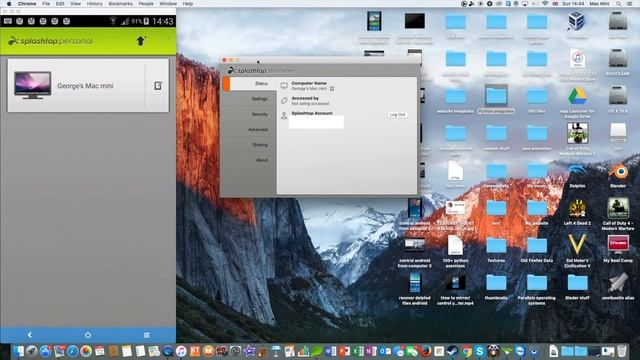Click the Wi-Fi status icon in menu bar

[x=545, y=4]
